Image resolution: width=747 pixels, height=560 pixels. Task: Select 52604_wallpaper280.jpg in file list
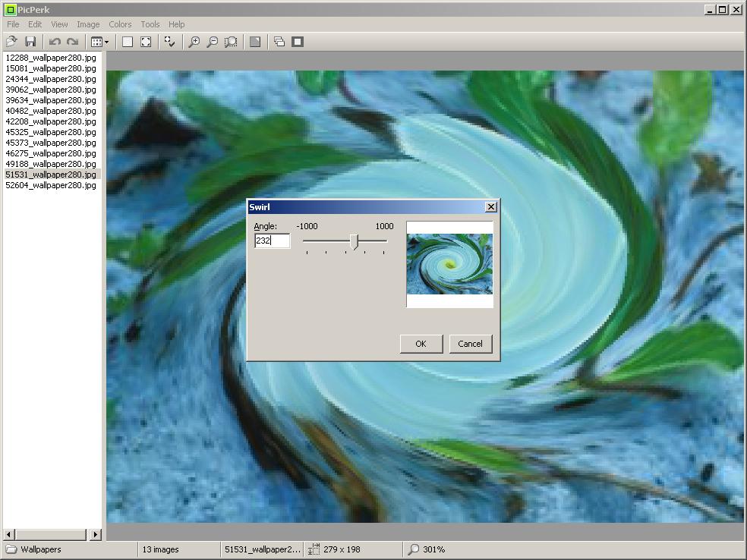tap(51, 185)
